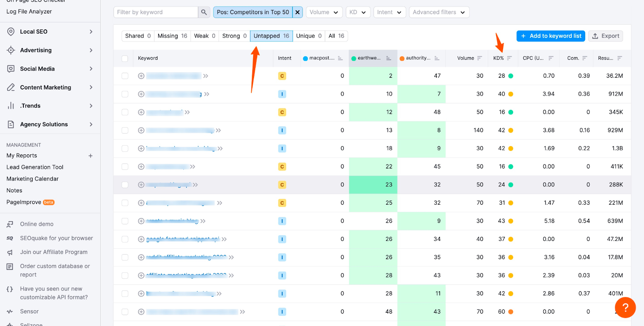Check the row with 288K results
The image size is (644, 326).
tap(125, 185)
